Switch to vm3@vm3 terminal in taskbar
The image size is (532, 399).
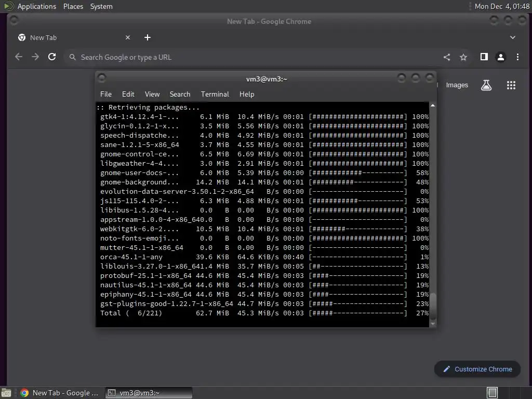[149, 393]
